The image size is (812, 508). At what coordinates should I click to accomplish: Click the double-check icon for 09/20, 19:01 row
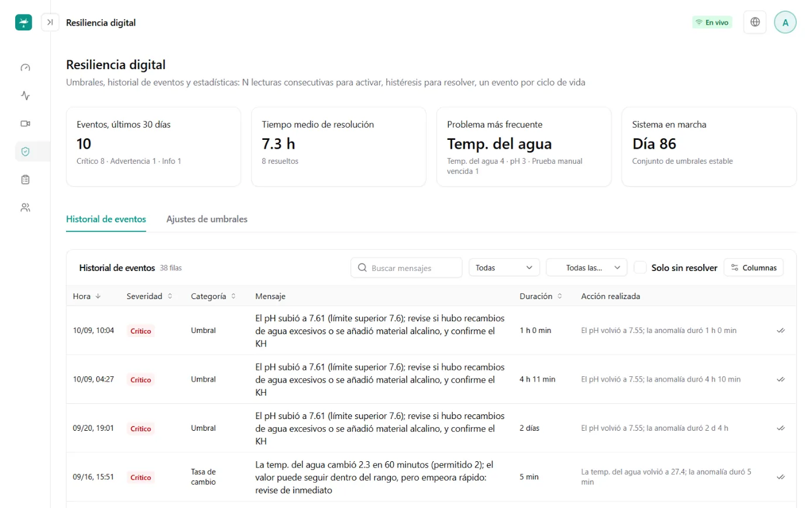pyautogui.click(x=780, y=428)
